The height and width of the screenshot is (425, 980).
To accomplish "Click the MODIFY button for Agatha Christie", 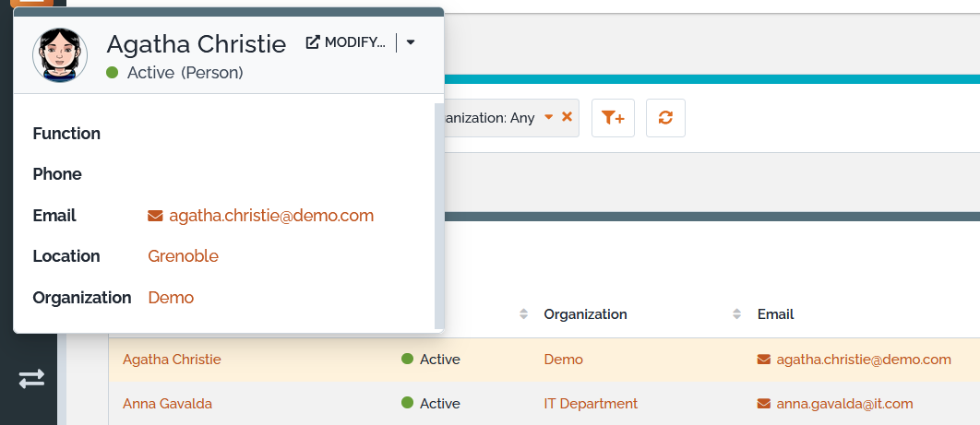I will 346,42.
